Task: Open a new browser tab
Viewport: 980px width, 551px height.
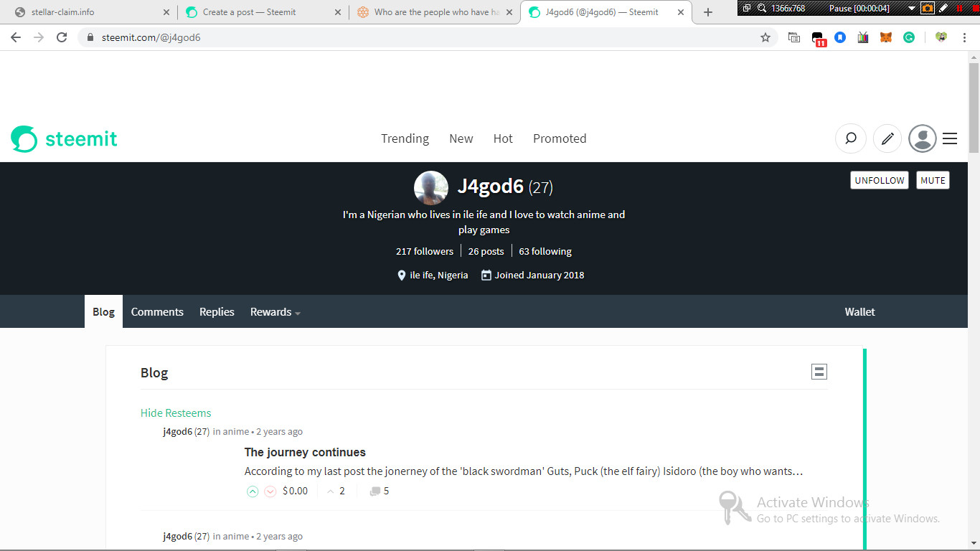Action: [708, 12]
